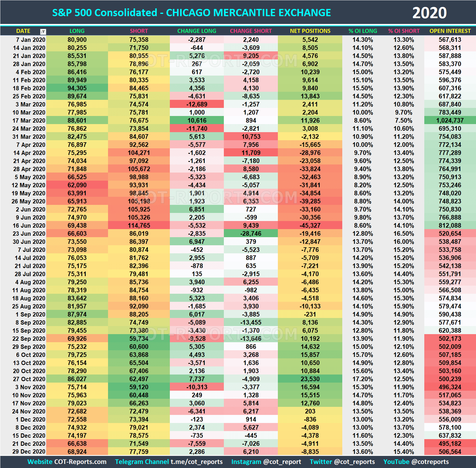Click the CHANGE SHORT column header

(x=250, y=31)
